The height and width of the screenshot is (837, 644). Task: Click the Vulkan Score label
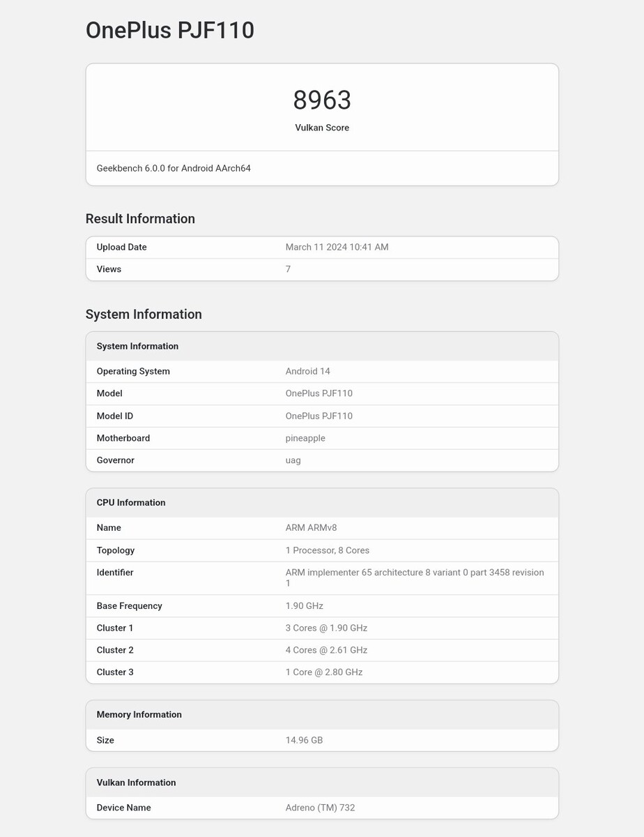click(322, 128)
